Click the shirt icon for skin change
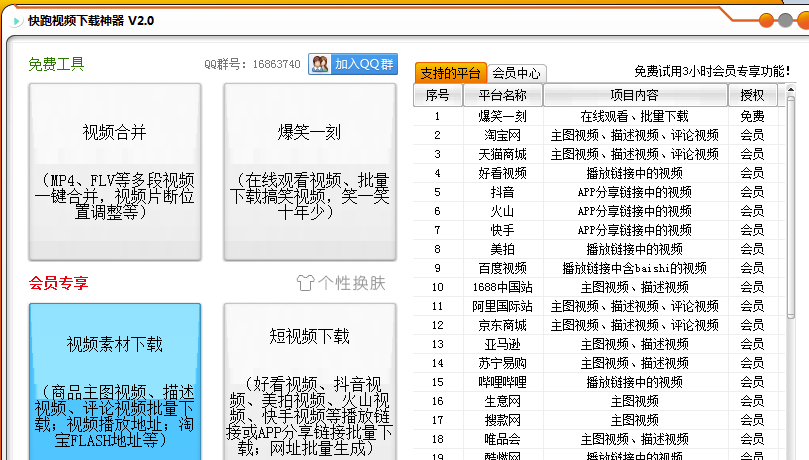 [x=305, y=283]
